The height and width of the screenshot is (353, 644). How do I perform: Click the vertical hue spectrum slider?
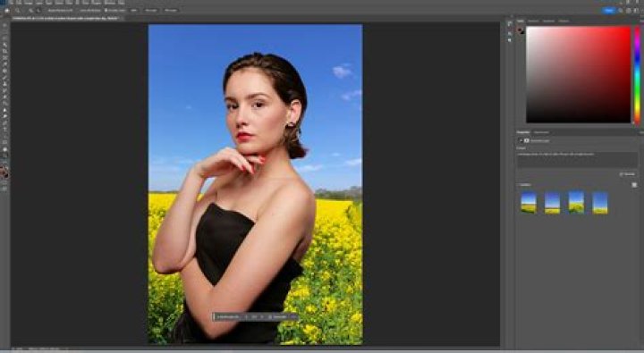point(638,75)
